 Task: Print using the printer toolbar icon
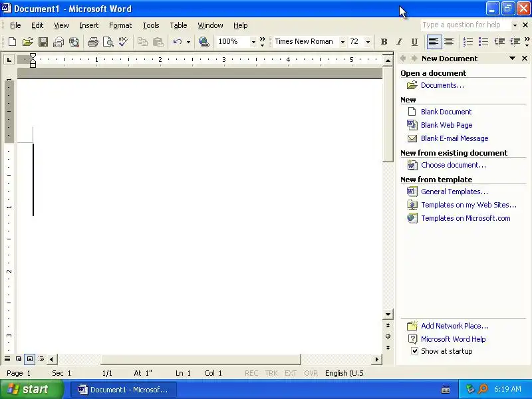[x=92, y=42]
